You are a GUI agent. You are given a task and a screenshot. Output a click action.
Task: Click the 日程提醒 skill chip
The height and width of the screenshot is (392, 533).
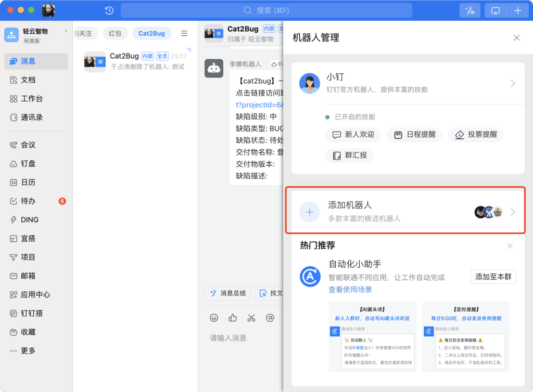pos(415,135)
